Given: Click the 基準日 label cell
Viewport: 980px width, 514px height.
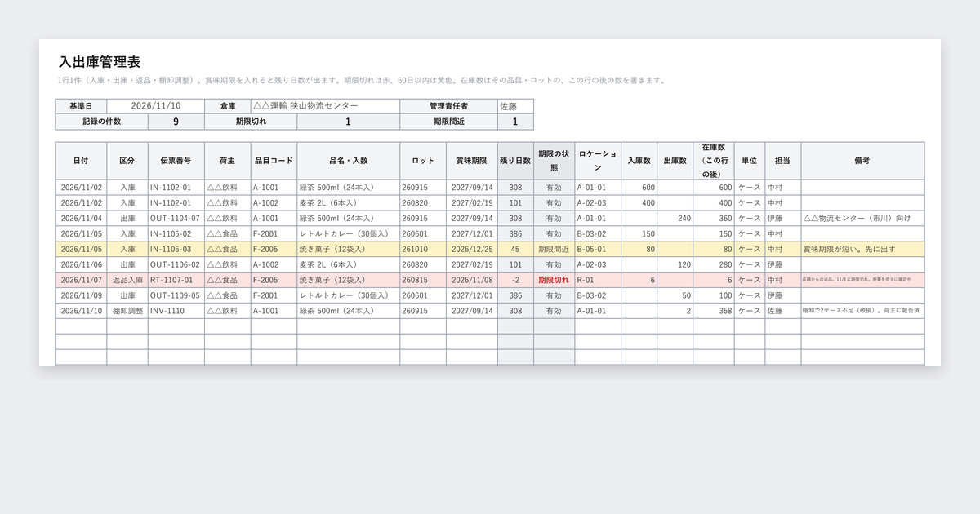Looking at the screenshot, I should click(81, 106).
